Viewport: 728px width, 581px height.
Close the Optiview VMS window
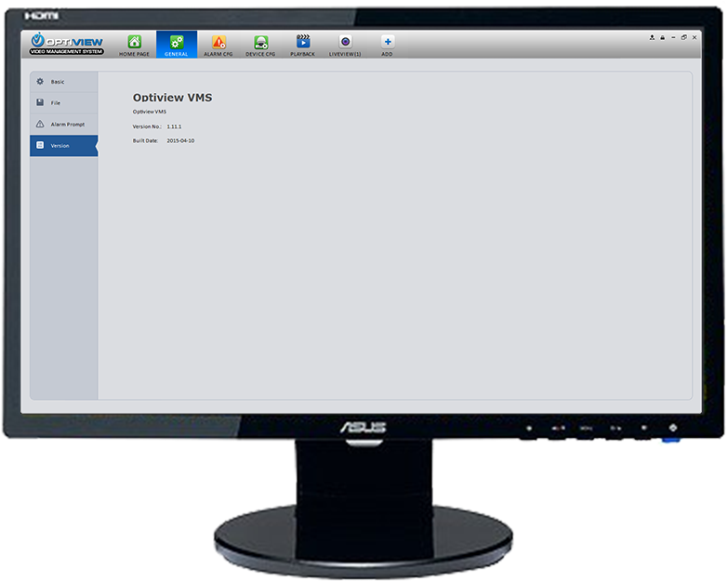(x=695, y=37)
